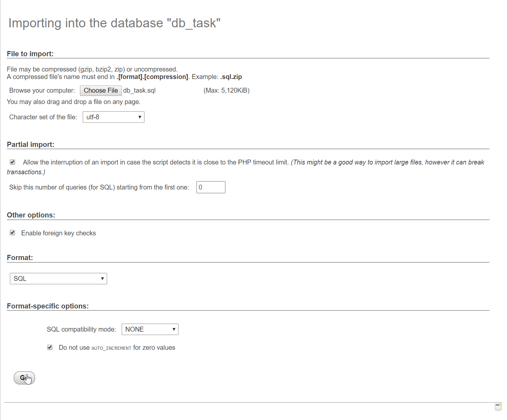Click the Character set of the file label
The width and height of the screenshot is (507, 420).
point(43,117)
